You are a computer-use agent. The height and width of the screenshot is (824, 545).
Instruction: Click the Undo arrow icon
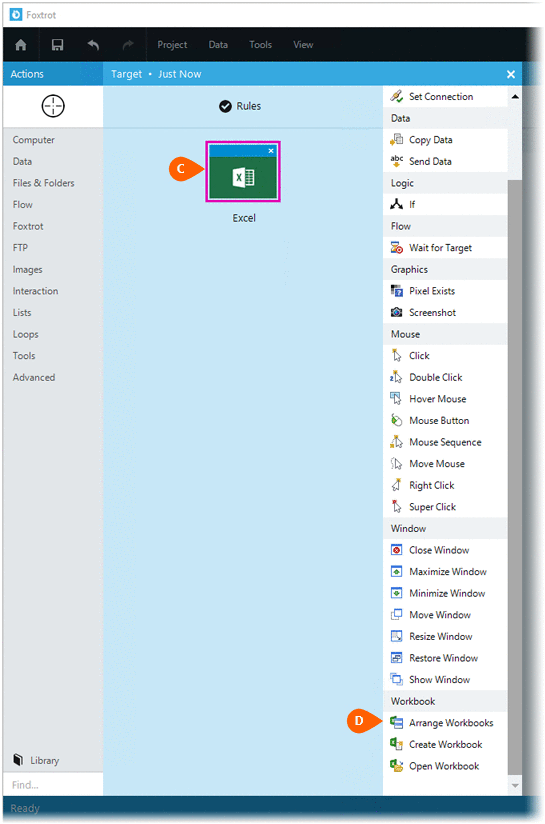[93, 45]
